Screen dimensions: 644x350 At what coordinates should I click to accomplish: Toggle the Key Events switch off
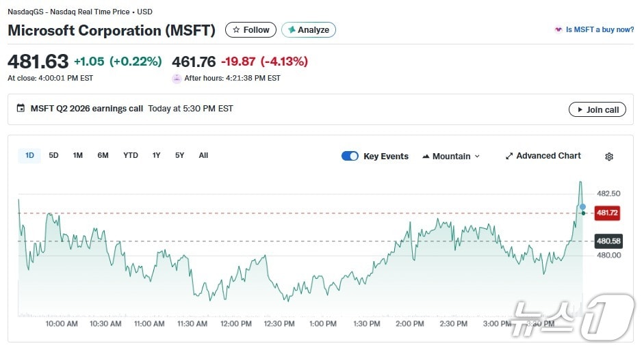click(x=350, y=156)
